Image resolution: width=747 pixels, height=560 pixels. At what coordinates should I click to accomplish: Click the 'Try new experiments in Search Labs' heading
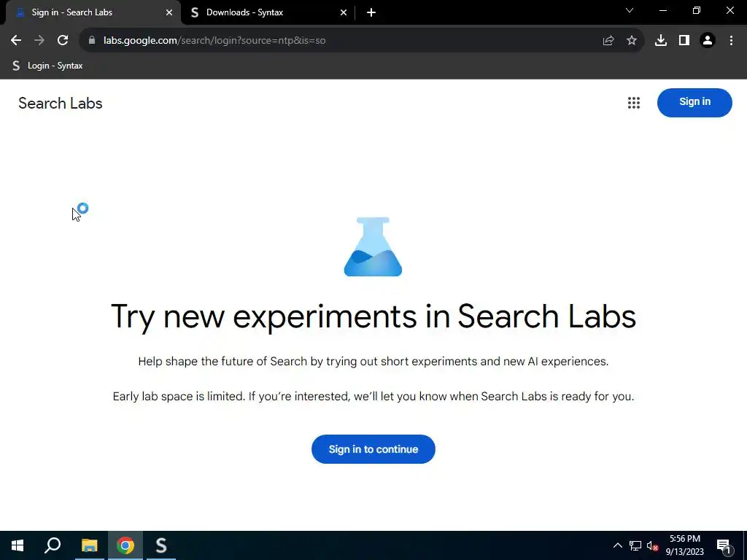tap(373, 316)
